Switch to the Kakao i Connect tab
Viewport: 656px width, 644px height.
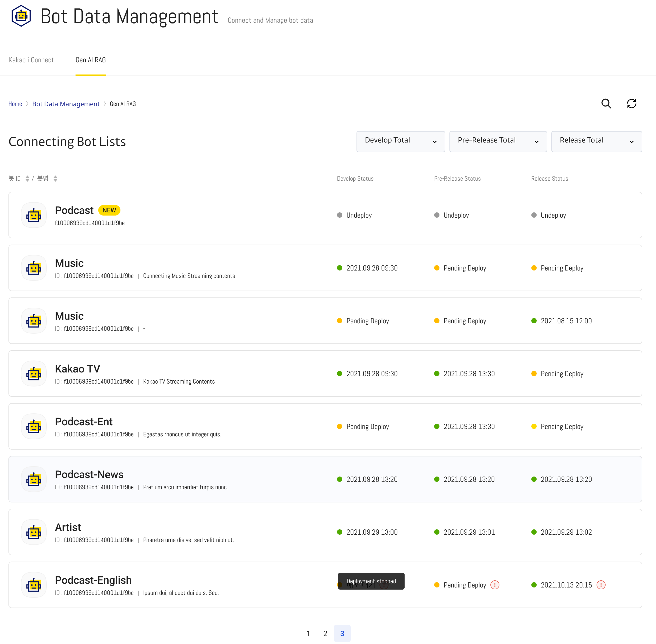31,60
